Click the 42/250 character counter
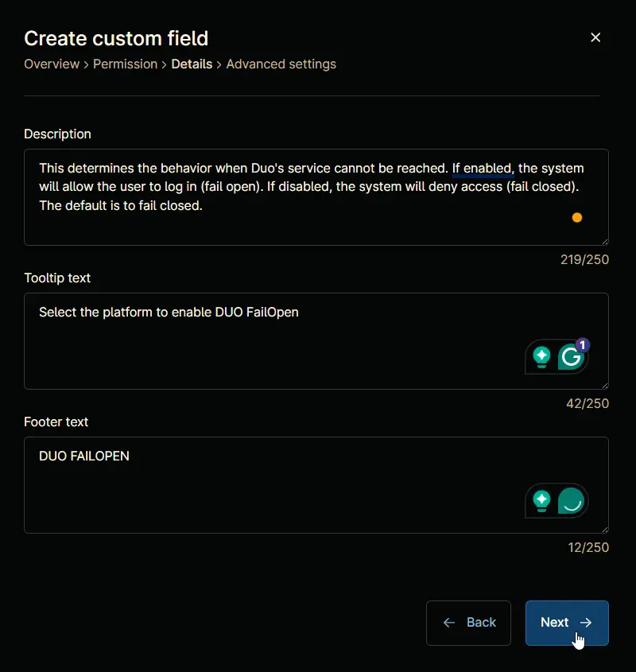Viewport: 636px width, 672px height. [588, 404]
